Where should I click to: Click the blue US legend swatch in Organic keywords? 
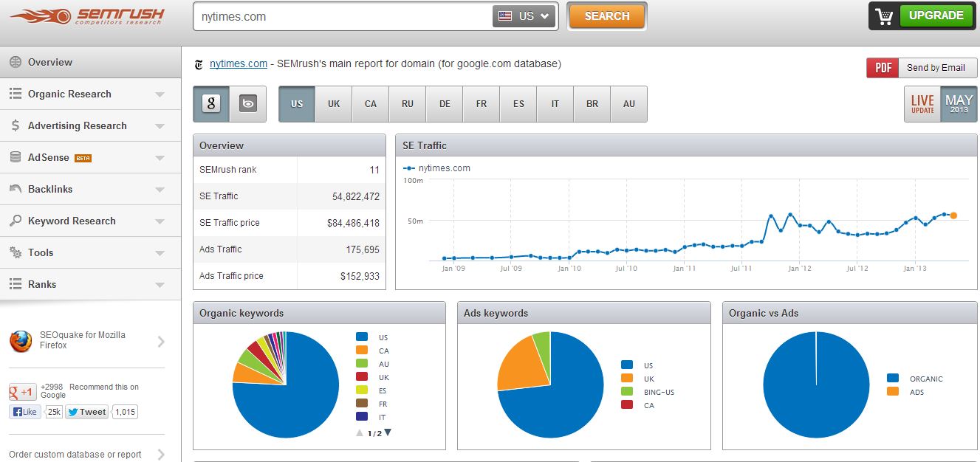click(x=361, y=337)
